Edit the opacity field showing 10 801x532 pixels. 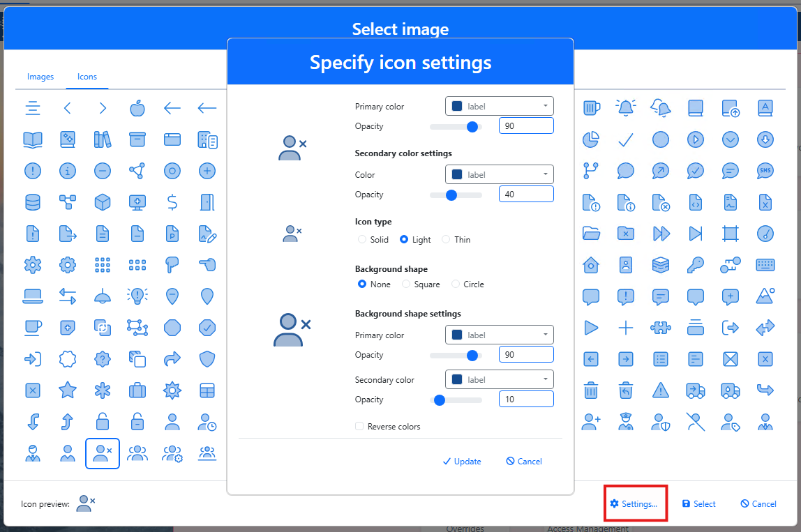pos(526,400)
